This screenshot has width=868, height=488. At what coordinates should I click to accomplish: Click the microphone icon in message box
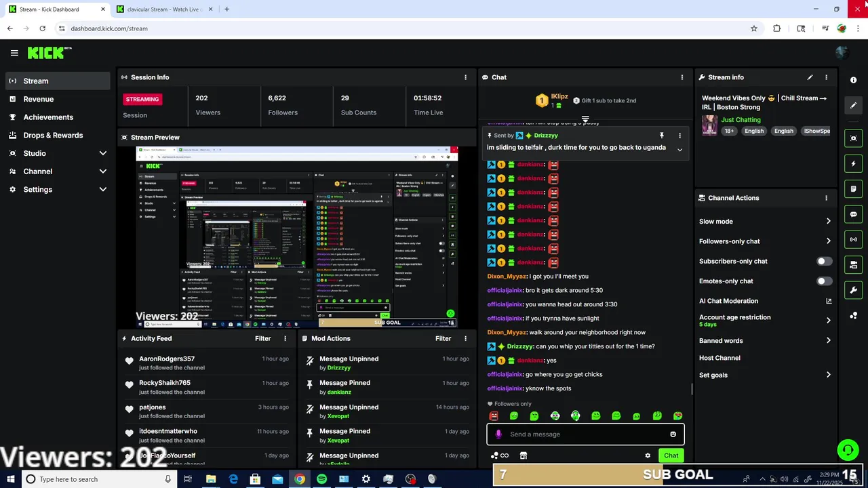tap(498, 434)
